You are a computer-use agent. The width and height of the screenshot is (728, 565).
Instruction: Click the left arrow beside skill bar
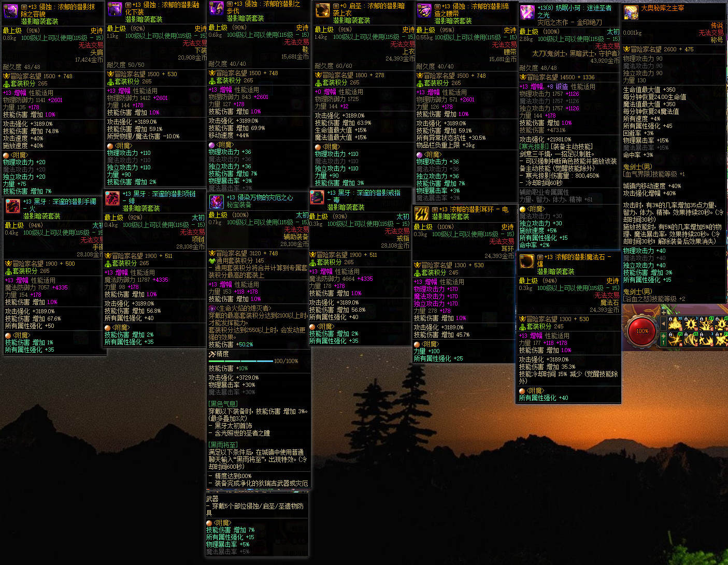pyautogui.click(x=663, y=324)
